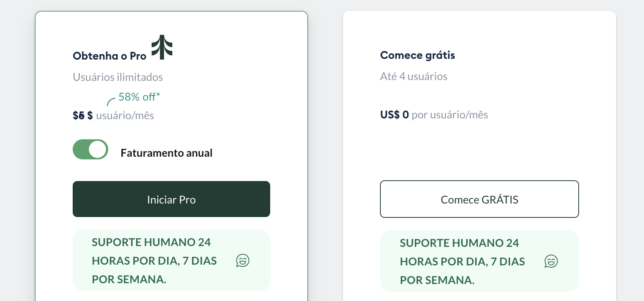This screenshot has width=644, height=301.
Task: Click the smiling chat bubble icon in the free card
Action: click(x=551, y=262)
